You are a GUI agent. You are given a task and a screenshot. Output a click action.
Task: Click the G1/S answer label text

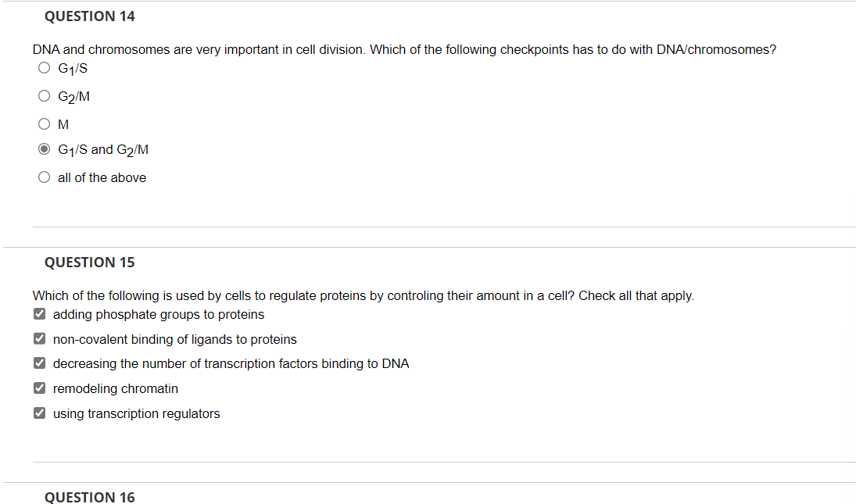click(x=72, y=68)
